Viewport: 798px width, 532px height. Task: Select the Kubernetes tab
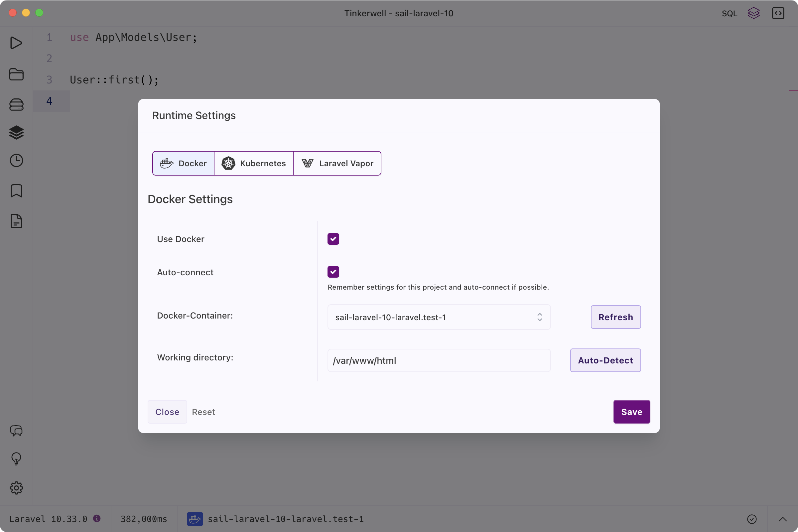pos(253,163)
